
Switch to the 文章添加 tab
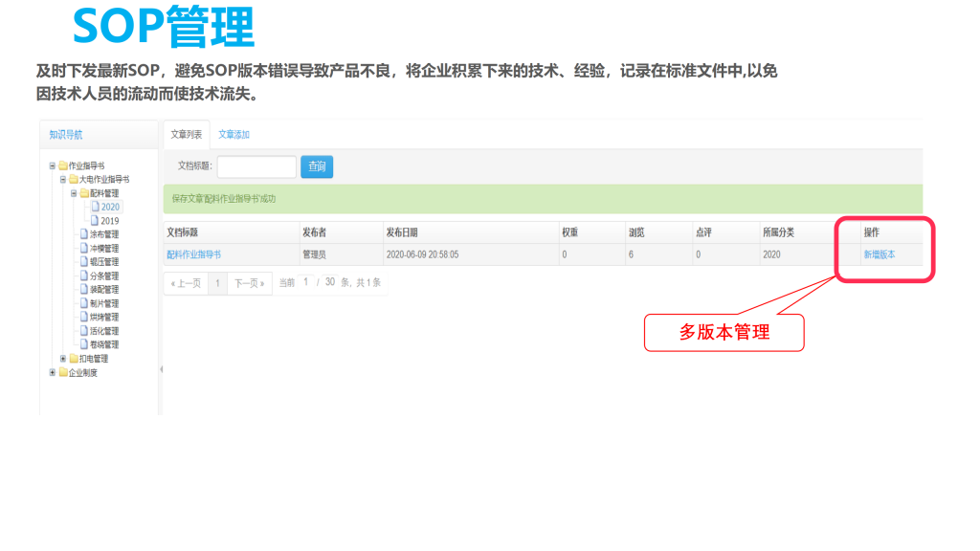click(234, 135)
